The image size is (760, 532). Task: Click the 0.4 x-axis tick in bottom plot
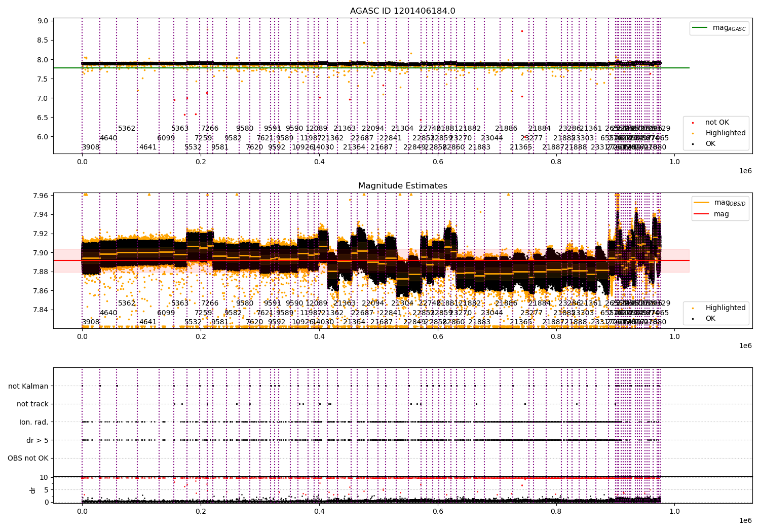[319, 511]
